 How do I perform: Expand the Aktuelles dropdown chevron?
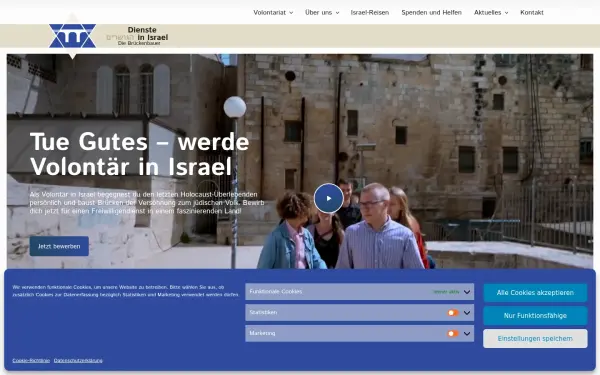click(506, 13)
